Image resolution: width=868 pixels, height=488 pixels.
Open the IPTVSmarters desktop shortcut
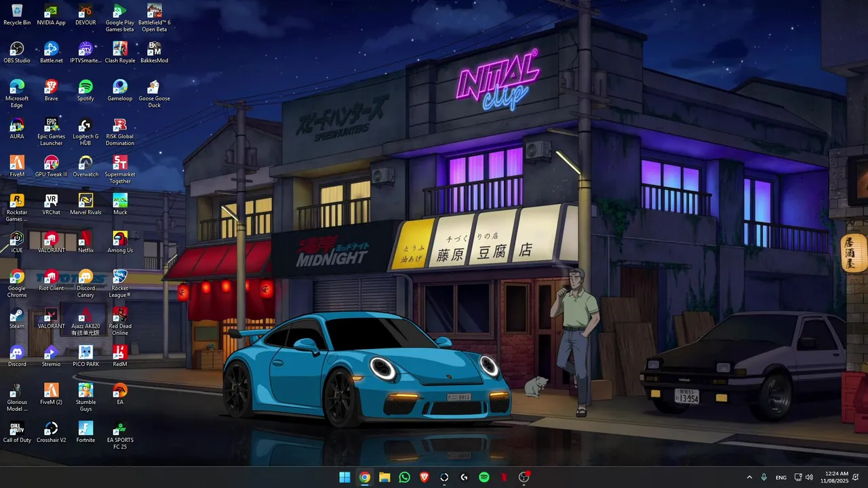(85, 53)
